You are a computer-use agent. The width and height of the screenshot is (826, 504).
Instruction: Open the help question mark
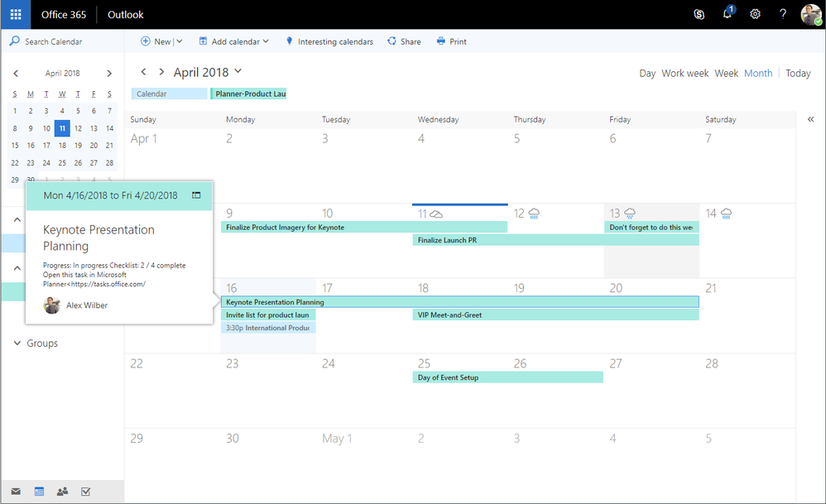point(783,14)
